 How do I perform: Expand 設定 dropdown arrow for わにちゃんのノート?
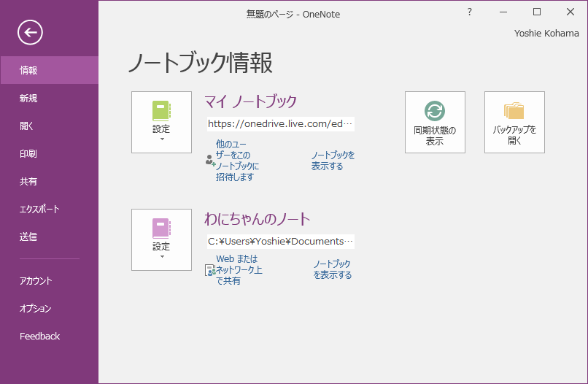click(x=162, y=257)
